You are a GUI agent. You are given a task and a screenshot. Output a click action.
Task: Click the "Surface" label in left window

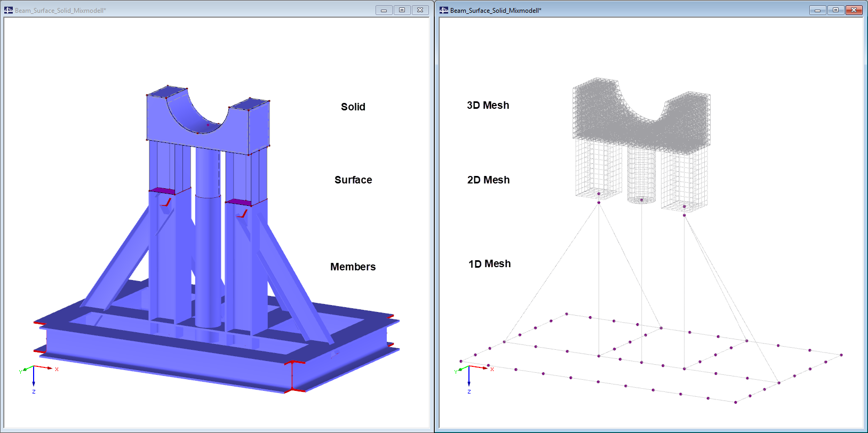click(353, 180)
